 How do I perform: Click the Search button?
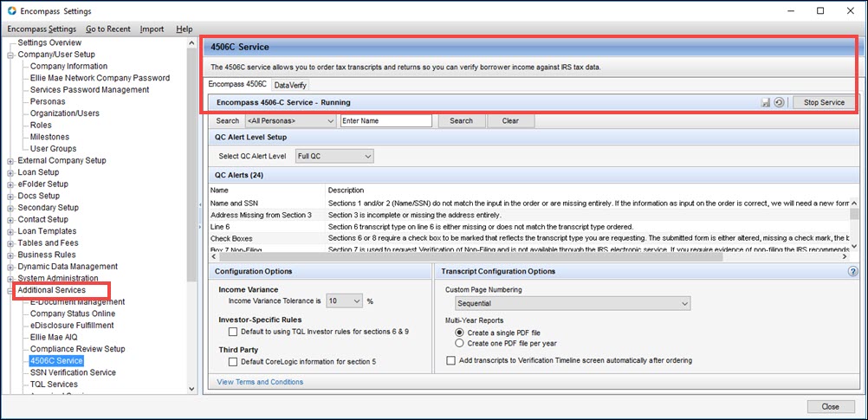(x=461, y=120)
